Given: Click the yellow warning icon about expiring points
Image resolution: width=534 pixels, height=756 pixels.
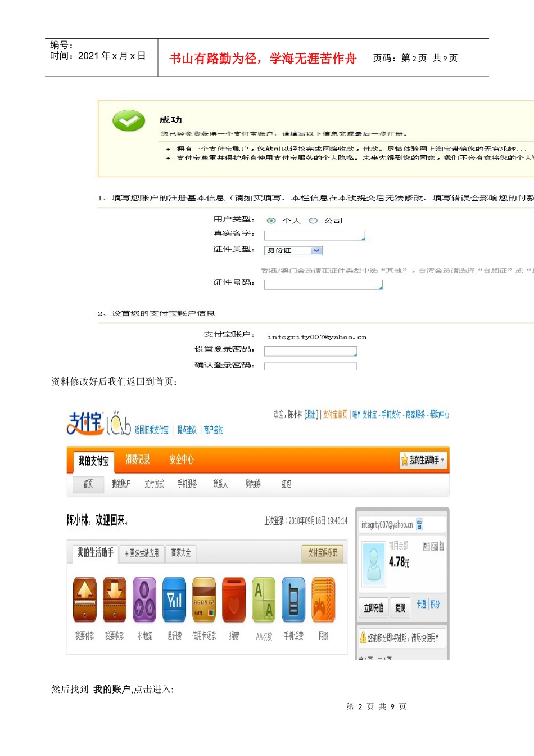Looking at the screenshot, I should (363, 637).
